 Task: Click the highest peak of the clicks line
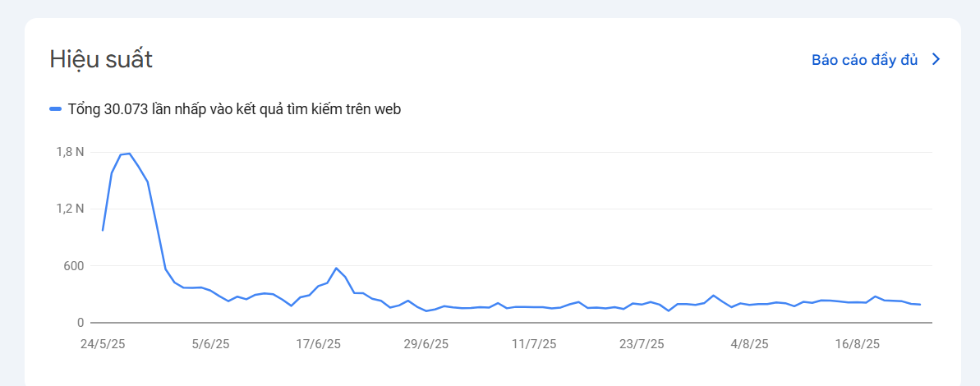[129, 154]
